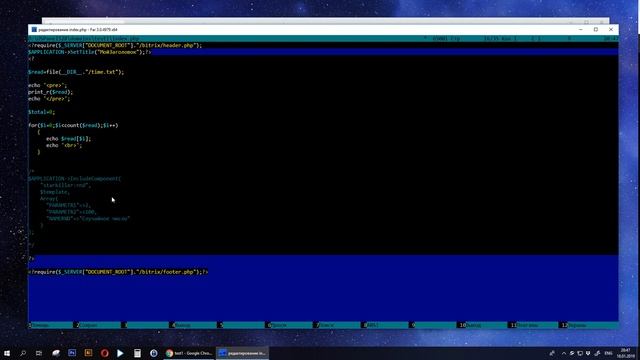
Task: Click the editor status bar file path
Action: tap(84, 39)
